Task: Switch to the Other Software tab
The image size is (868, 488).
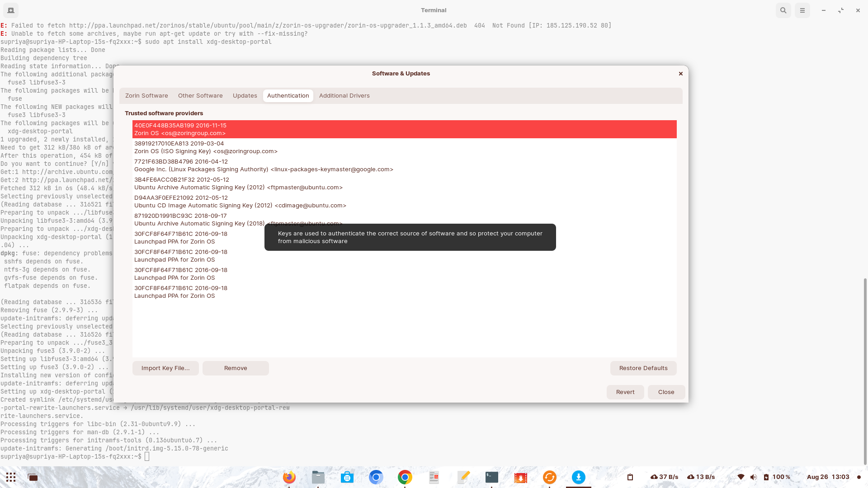Action: (200, 96)
